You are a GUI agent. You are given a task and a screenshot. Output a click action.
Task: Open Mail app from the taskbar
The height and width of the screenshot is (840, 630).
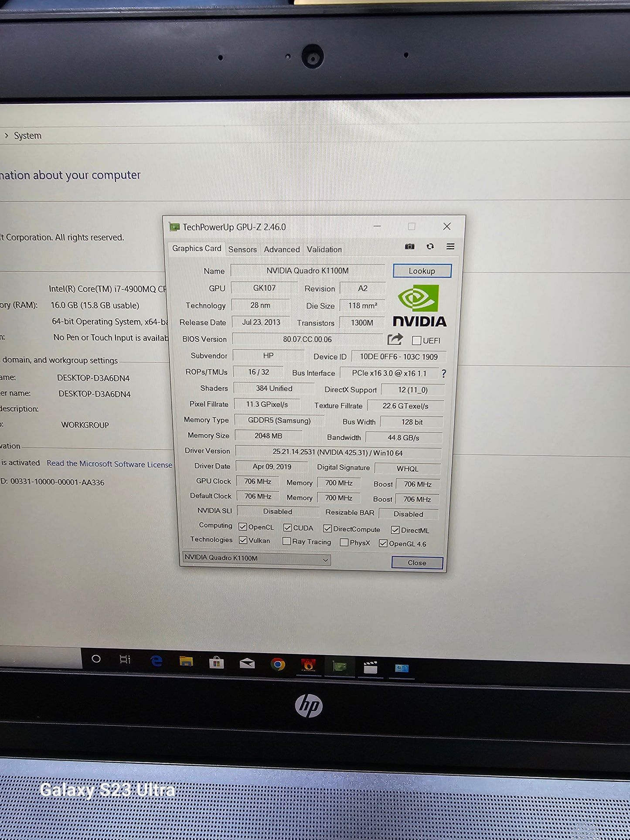247,663
